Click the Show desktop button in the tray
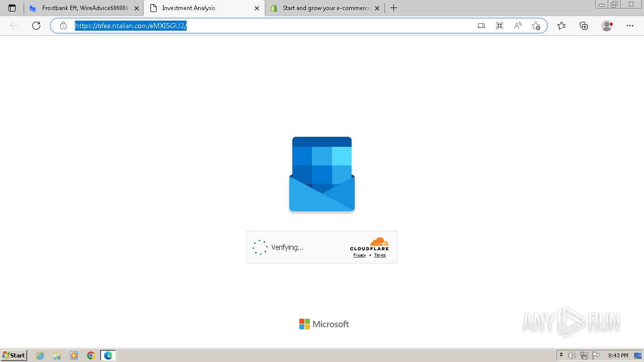The width and height of the screenshot is (644, 362). 638,355
